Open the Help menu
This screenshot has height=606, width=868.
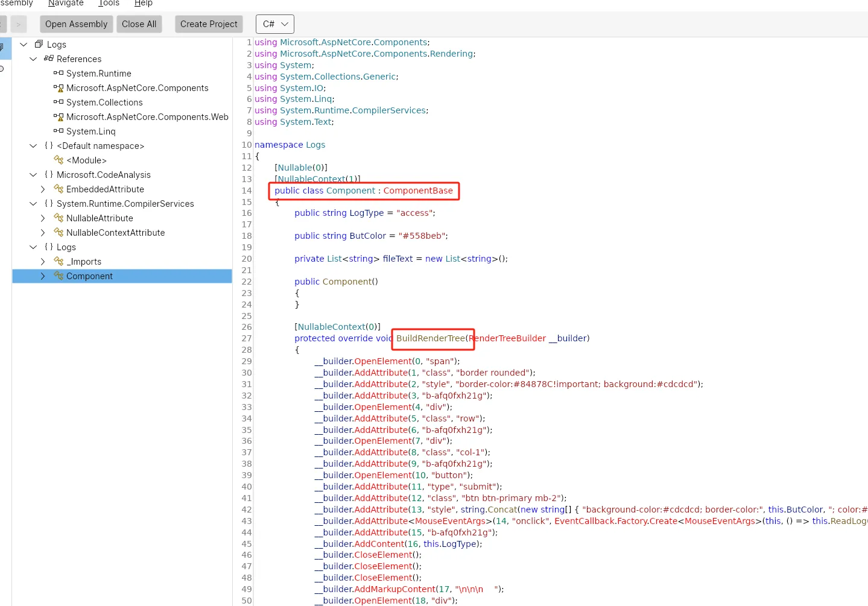(x=143, y=4)
